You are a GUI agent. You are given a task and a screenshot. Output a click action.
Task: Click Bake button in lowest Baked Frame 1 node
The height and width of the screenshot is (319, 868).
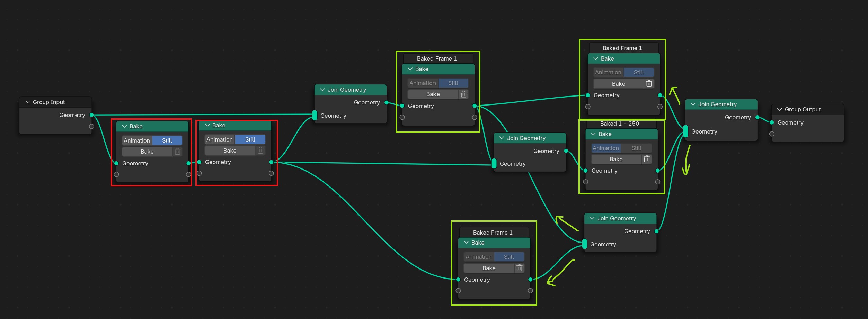coord(489,268)
